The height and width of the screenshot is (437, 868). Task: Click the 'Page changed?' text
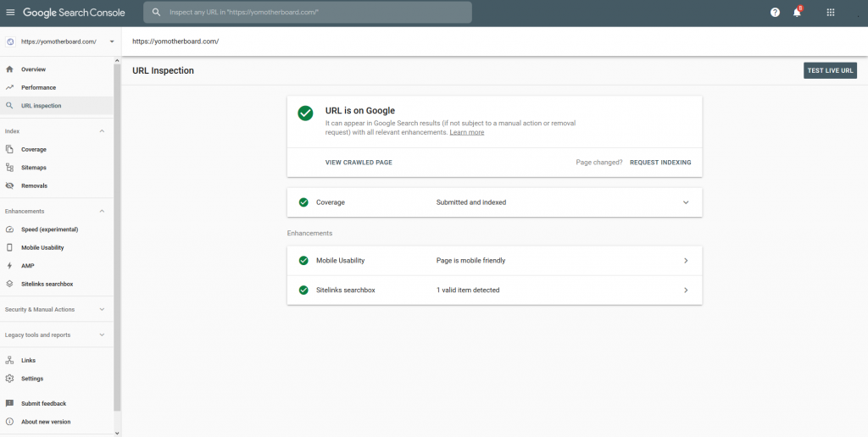pyautogui.click(x=599, y=163)
